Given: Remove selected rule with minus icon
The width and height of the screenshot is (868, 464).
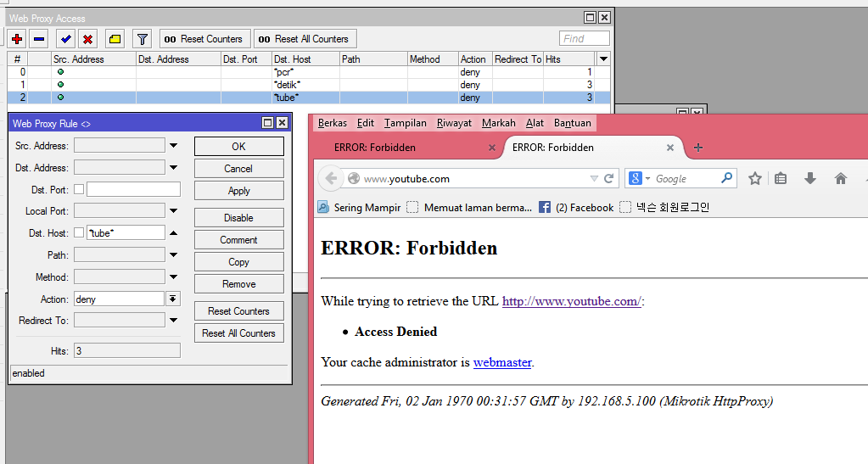Looking at the screenshot, I should pyautogui.click(x=39, y=39).
